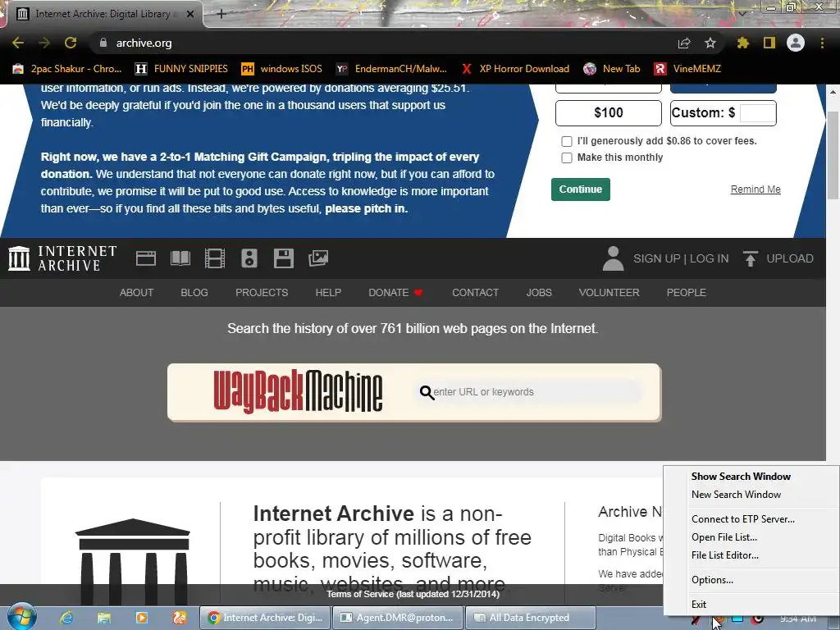Click the green Continue button
The height and width of the screenshot is (630, 840).
click(581, 189)
